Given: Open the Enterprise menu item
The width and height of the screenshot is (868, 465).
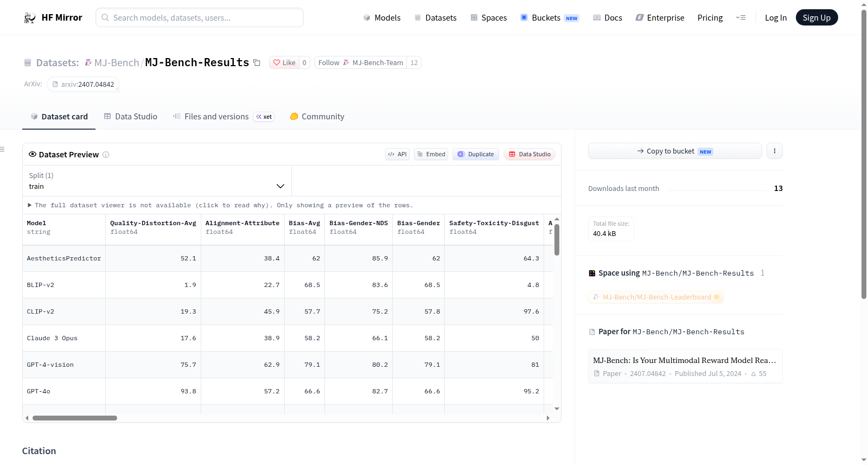Looking at the screenshot, I should [660, 18].
